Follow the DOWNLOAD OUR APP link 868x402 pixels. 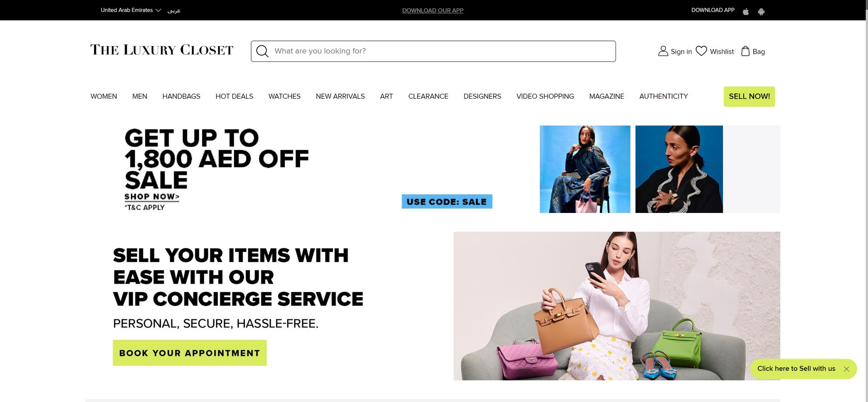tap(433, 10)
